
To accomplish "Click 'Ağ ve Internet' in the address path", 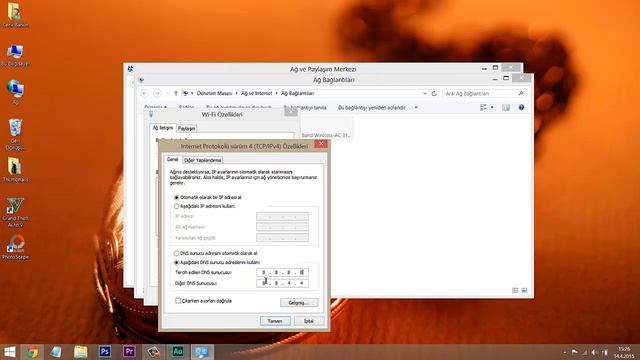I will [256, 93].
